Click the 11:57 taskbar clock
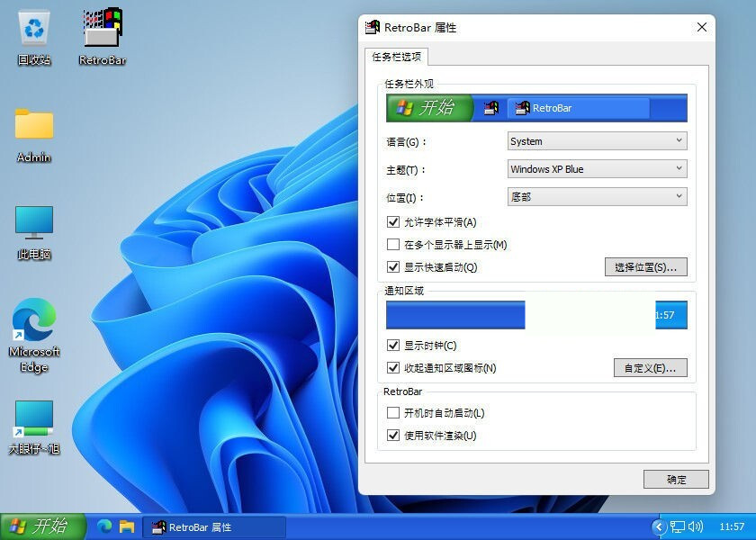 [x=732, y=526]
